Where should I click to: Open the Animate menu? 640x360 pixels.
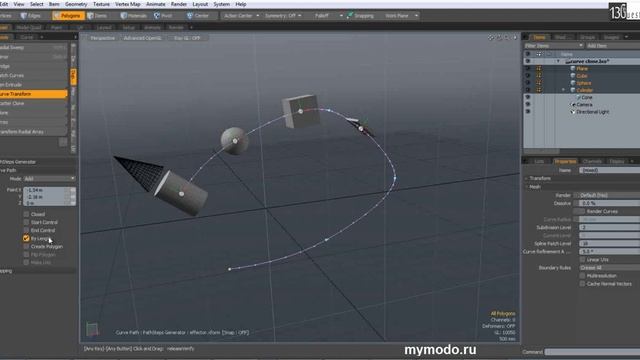tap(156, 4)
